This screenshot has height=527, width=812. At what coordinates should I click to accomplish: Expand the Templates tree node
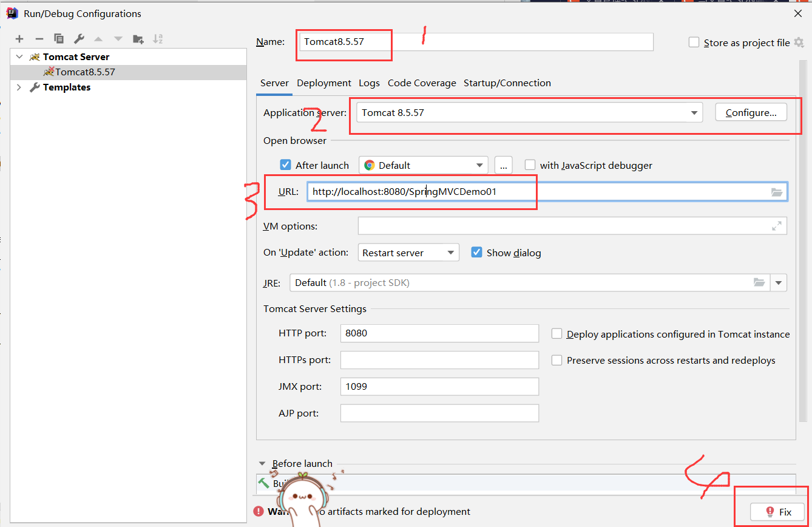[x=19, y=87]
